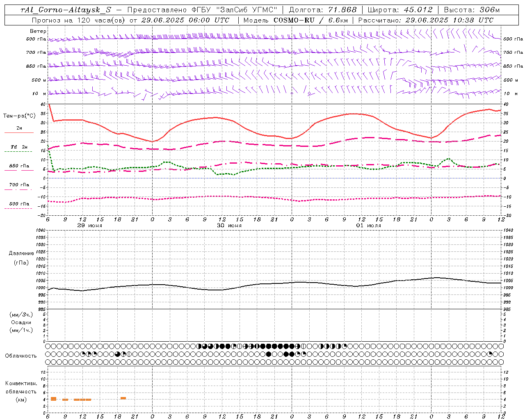Click the Осадки panel label
Viewport: 525px width, 420px height.
[21, 322]
